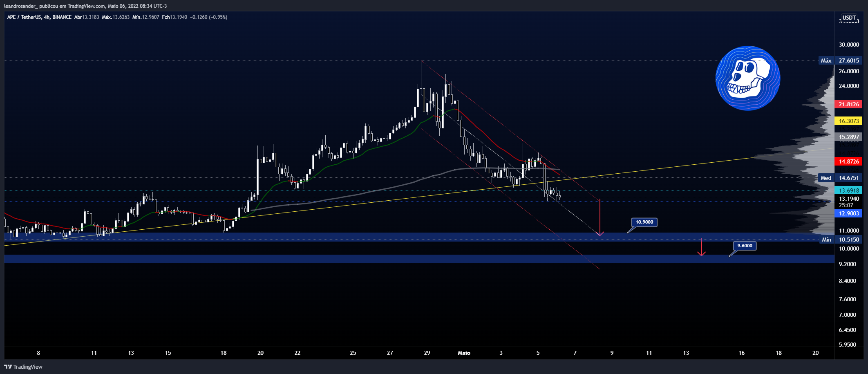Click the Mín.12.9607 low value in legend
Viewport: 868px width, 374px height.
146,17
